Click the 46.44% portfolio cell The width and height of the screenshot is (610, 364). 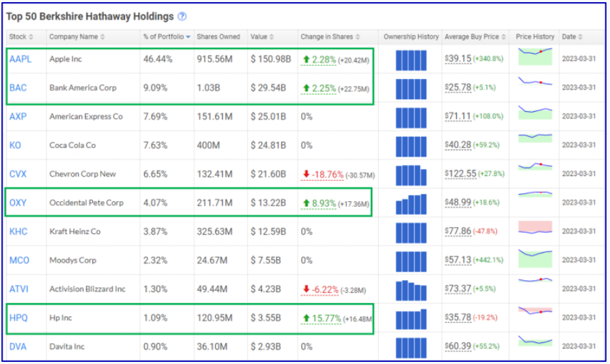click(157, 59)
